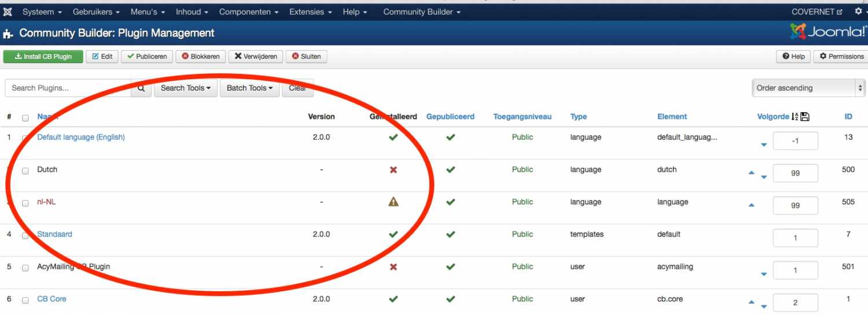This screenshot has width=868, height=315.
Task: Open the Componenten menu
Action: coord(249,12)
